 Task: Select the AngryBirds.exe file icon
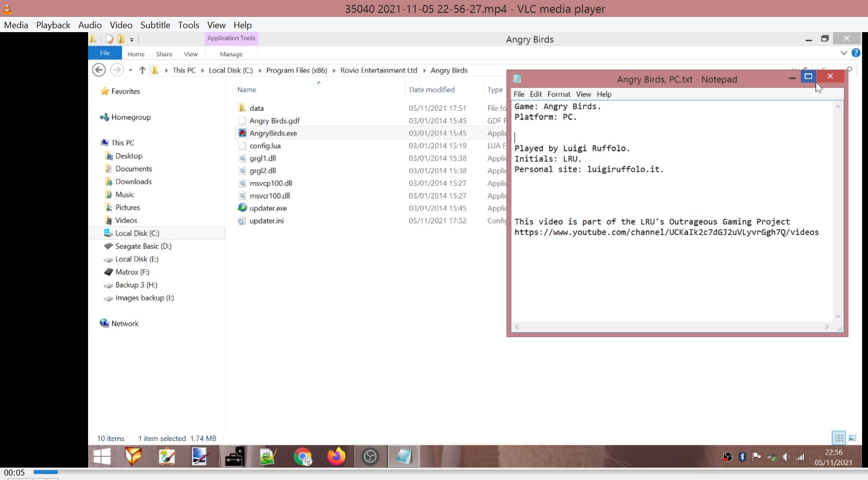[x=242, y=133]
